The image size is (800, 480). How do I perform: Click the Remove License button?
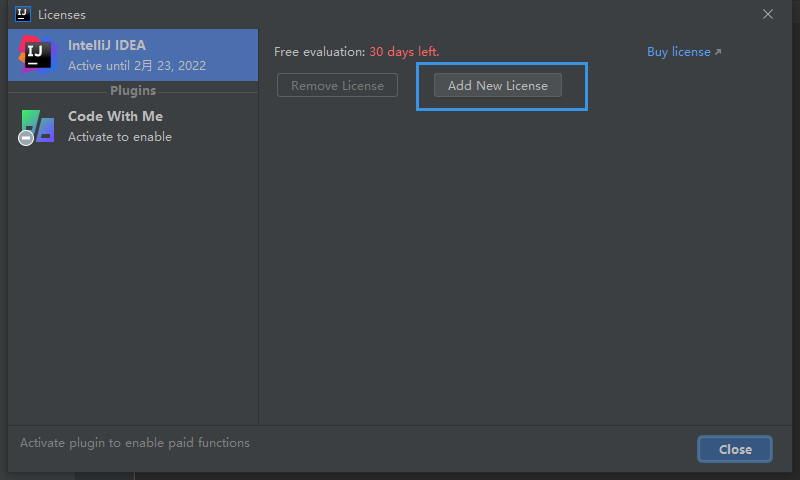(337, 85)
